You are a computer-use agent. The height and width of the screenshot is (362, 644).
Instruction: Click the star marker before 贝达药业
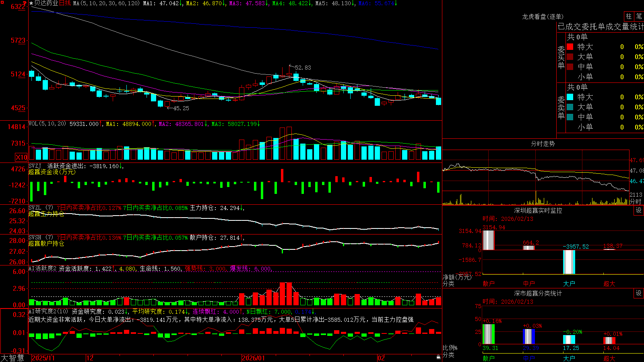tap(31, 3)
